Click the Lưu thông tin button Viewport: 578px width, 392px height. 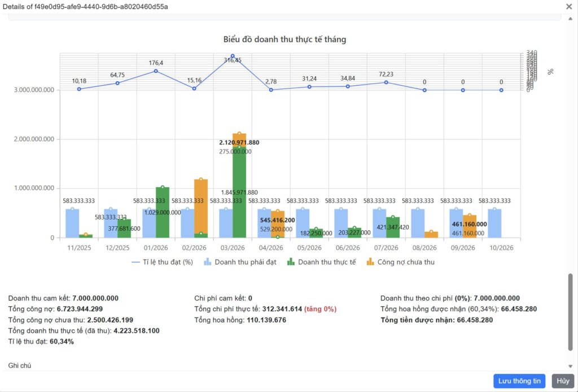[519, 381]
